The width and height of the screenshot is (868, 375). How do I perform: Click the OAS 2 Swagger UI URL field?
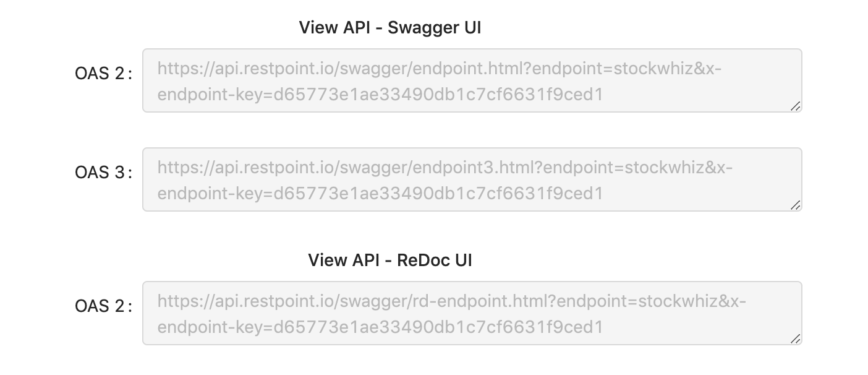coord(472,80)
